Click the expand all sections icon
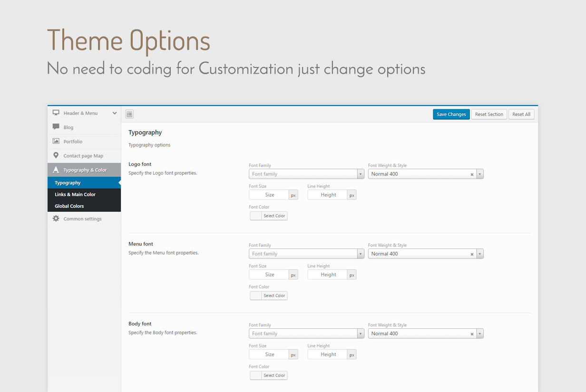Image resolution: width=586 pixels, height=392 pixels. point(129,114)
